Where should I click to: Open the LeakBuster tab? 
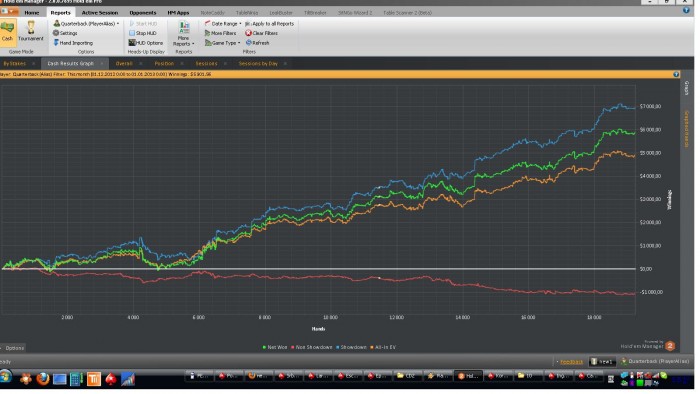pyautogui.click(x=281, y=12)
